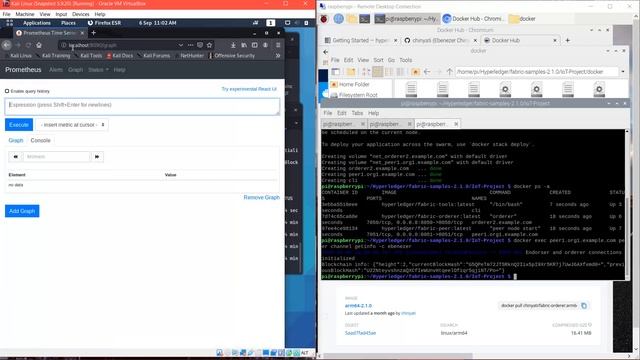
Task: Select Docker Hub Chromium tab
Action: point(519,40)
